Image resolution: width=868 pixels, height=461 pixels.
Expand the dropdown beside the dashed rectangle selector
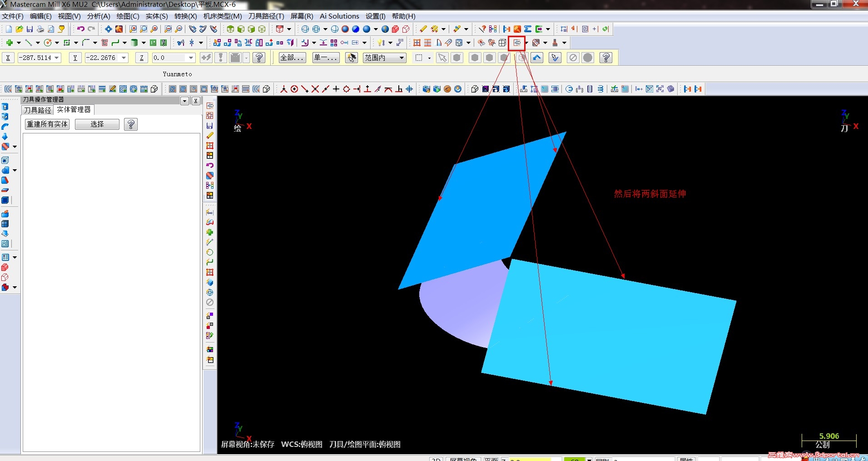click(x=429, y=58)
